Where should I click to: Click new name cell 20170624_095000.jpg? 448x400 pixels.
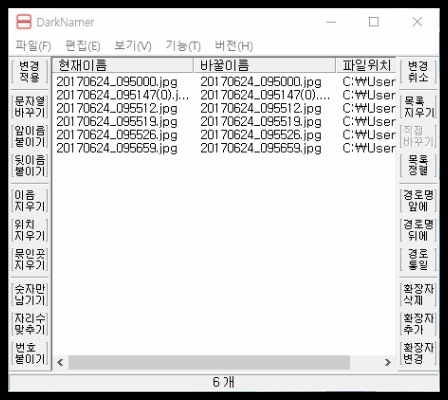(x=261, y=82)
